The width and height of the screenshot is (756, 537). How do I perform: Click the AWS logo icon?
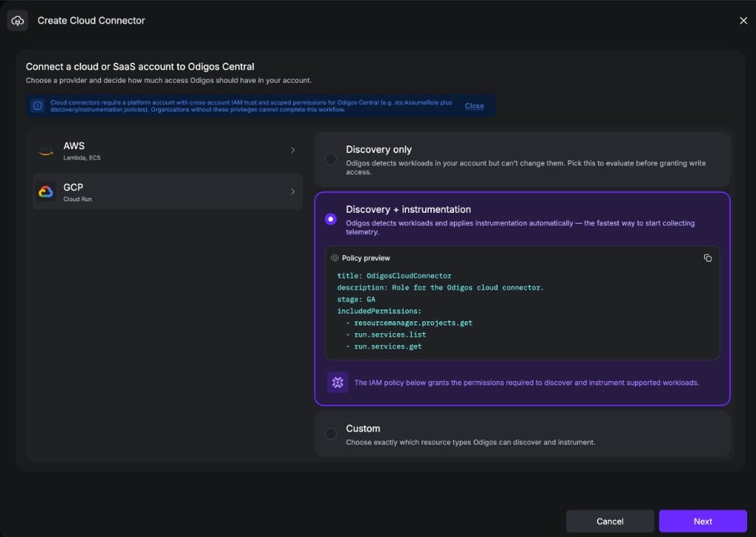click(46, 151)
